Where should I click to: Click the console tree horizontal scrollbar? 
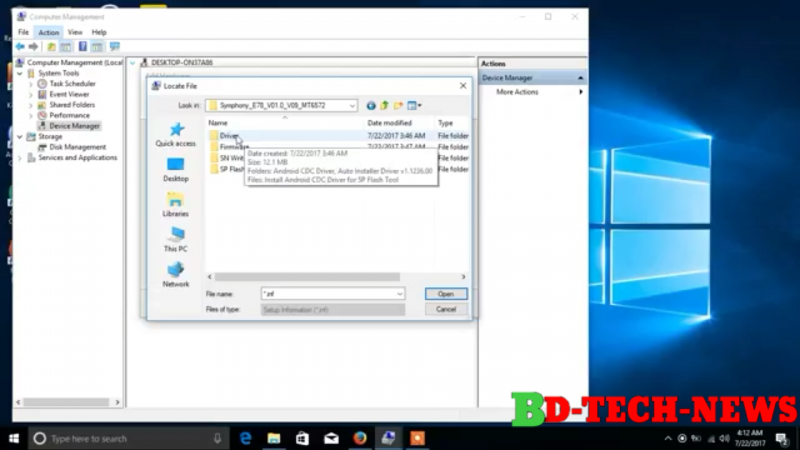66,403
